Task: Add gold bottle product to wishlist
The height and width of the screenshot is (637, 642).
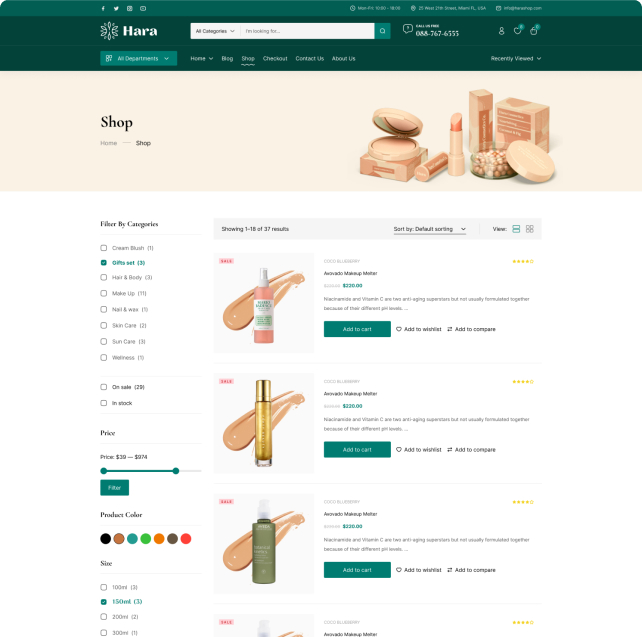Action: (x=418, y=450)
